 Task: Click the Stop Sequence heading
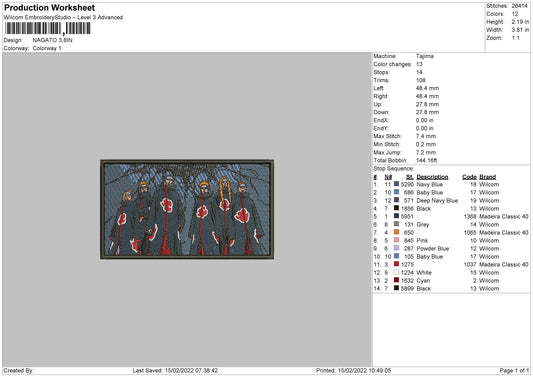393,169
